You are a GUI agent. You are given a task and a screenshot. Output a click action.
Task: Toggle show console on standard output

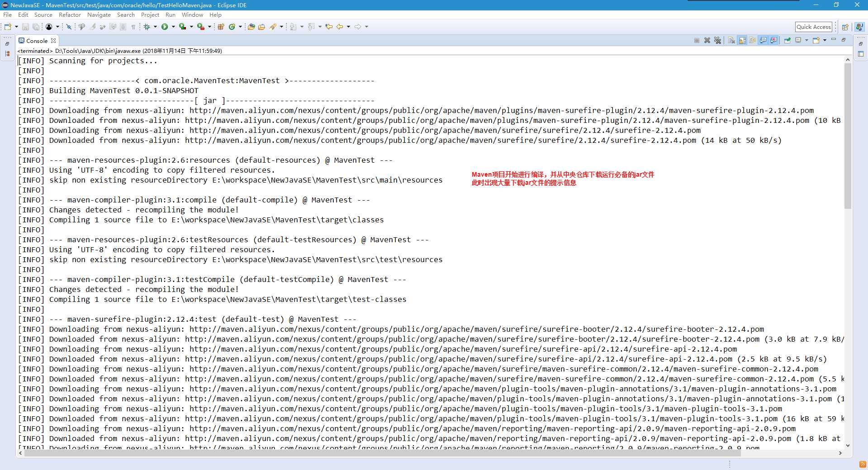click(x=763, y=40)
